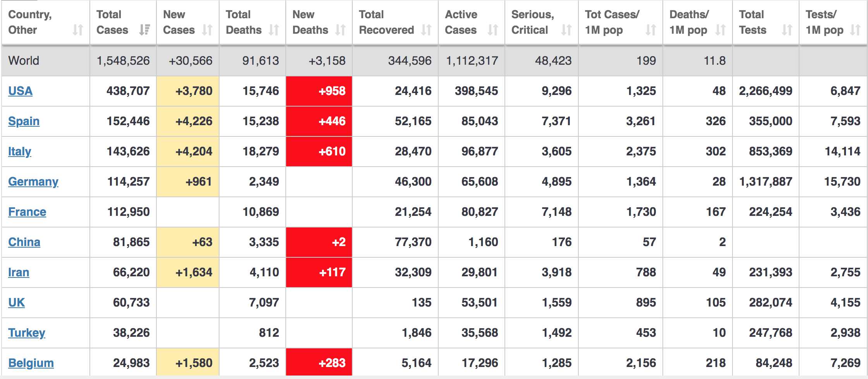
Task: Click China new cases cell +63
Action: (x=188, y=242)
